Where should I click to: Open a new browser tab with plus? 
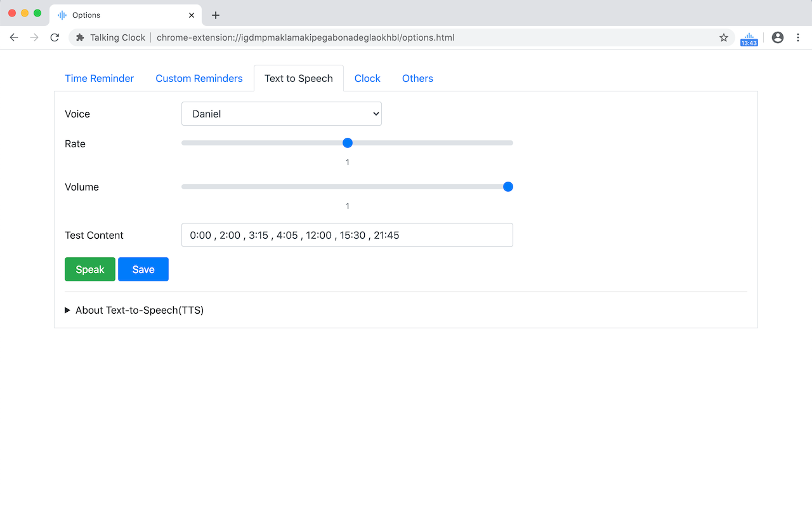(216, 15)
